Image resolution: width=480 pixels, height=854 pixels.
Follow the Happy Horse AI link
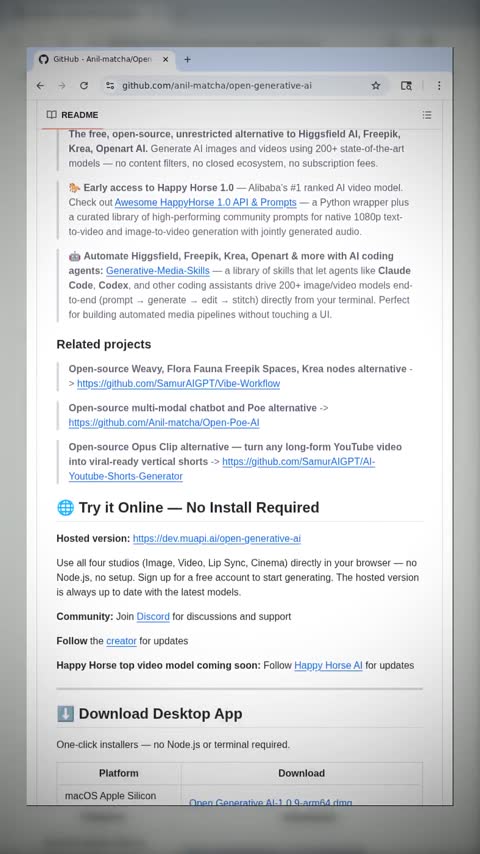tap(329, 665)
